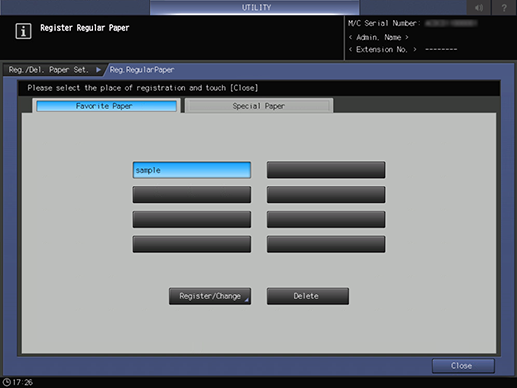517x388 pixels.
Task: Click the arrow icon after Reg./Del. Paper Set.
Action: coord(98,70)
